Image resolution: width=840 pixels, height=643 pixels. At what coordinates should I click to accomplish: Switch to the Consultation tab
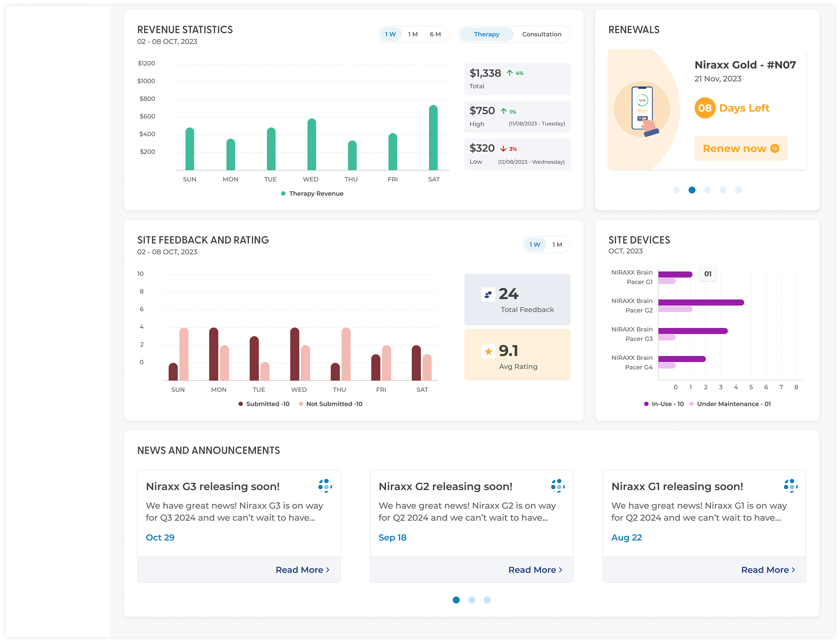pyautogui.click(x=541, y=34)
